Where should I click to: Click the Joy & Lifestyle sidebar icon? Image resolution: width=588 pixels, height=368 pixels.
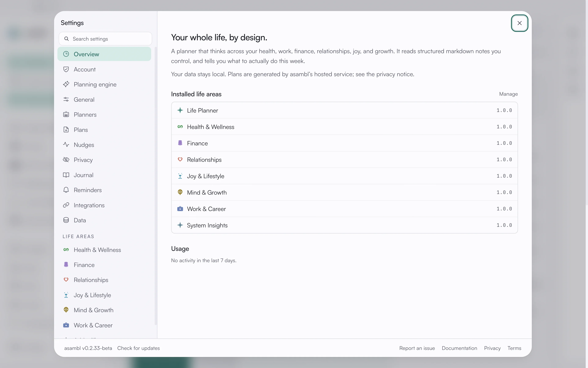66,295
